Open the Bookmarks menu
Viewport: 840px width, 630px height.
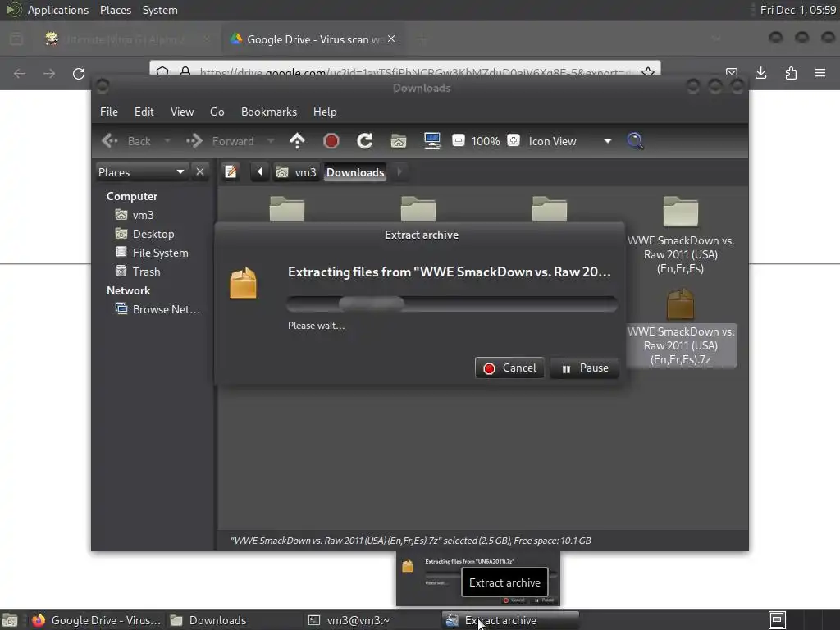pyautogui.click(x=269, y=112)
